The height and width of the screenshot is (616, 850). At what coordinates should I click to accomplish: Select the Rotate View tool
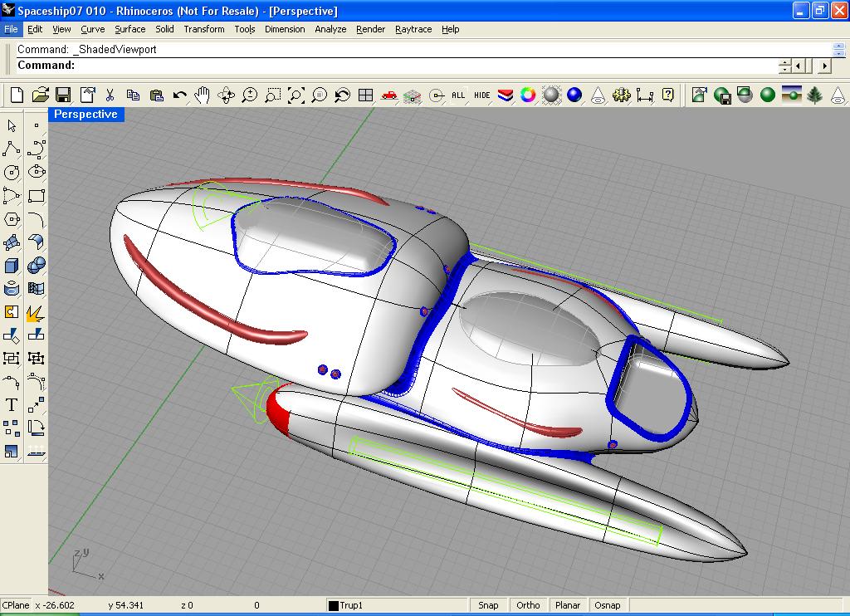click(x=226, y=95)
